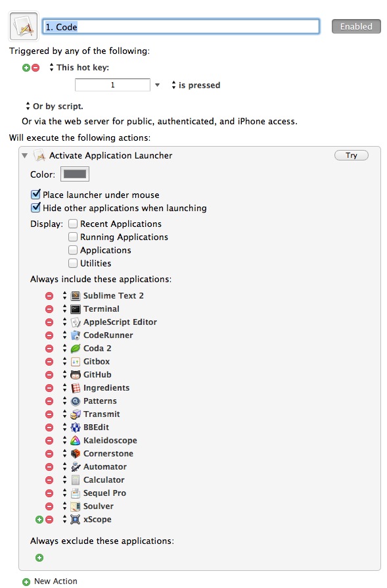
Task: Remove Sublime Text 2 from included applications
Action: point(49,296)
